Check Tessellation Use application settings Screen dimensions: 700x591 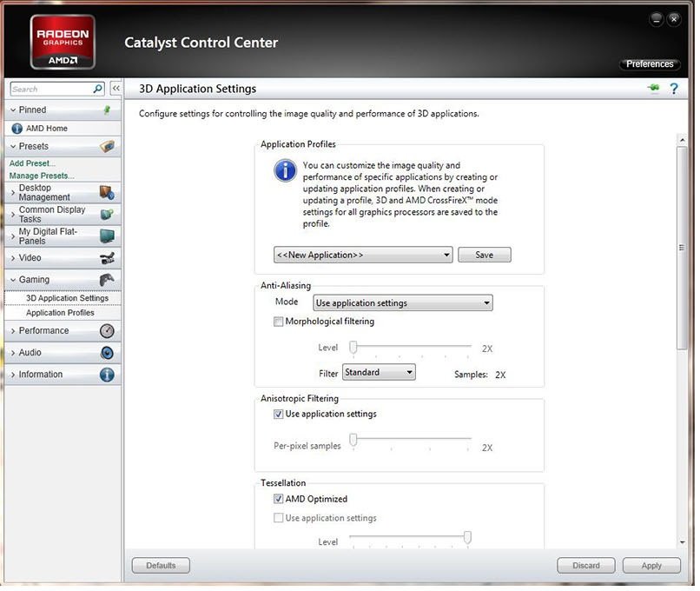278,518
